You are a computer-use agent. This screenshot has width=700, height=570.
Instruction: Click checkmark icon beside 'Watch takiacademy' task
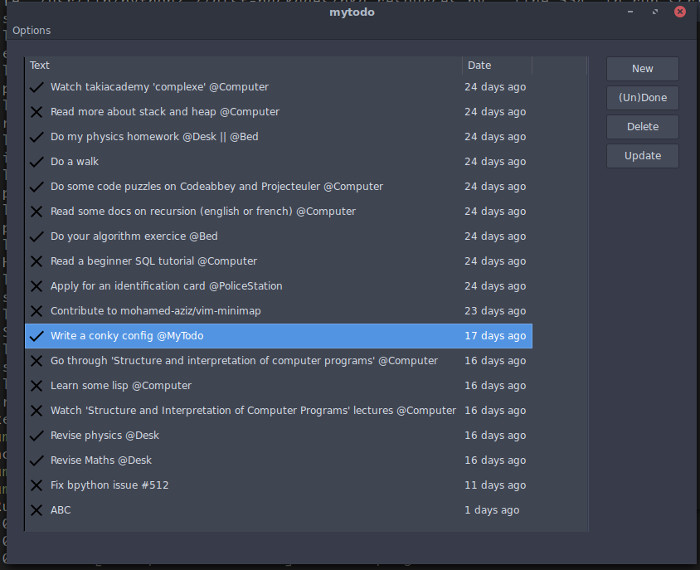point(37,87)
